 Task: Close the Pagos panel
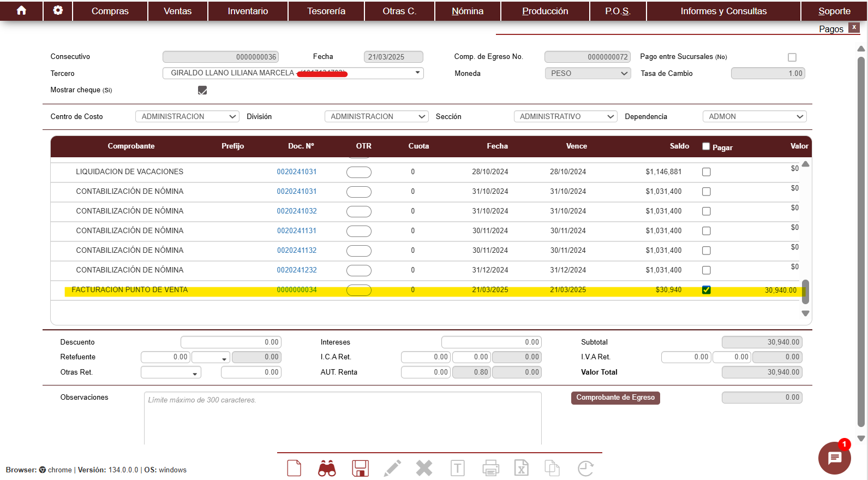click(854, 27)
